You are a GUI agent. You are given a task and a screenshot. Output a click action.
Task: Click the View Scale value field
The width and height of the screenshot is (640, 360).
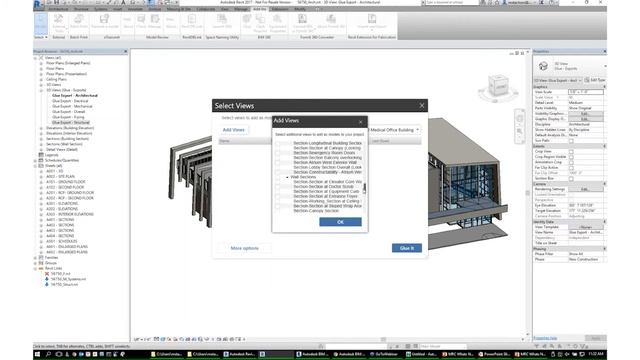(x=585, y=92)
